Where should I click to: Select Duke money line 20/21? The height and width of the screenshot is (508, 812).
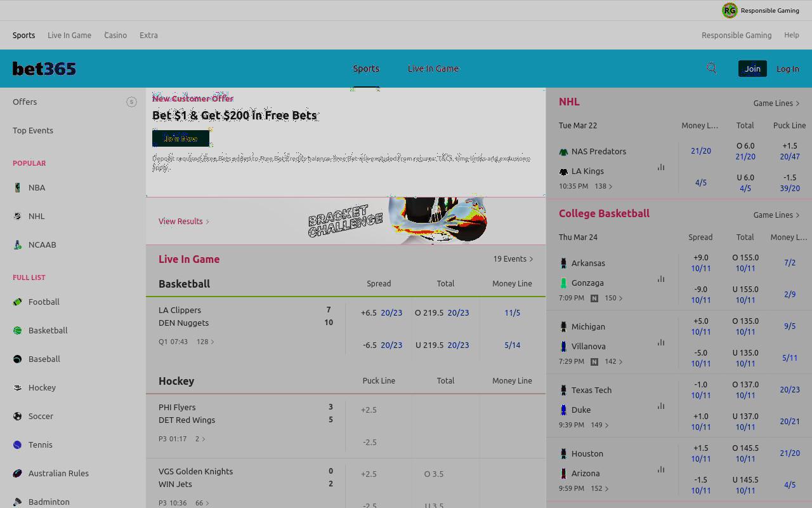[x=790, y=421]
